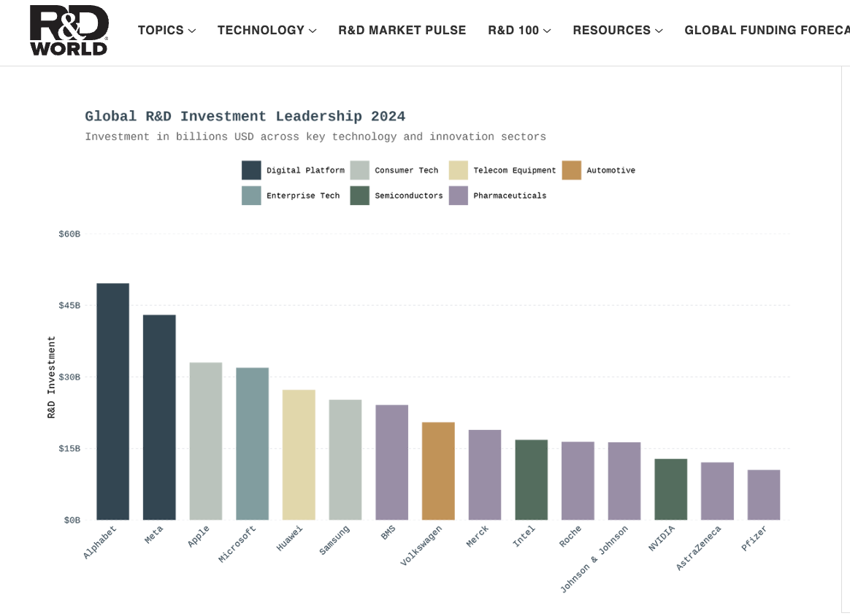The image size is (850, 616).
Task: Select the Huawei telecom bar
Action: [299, 455]
